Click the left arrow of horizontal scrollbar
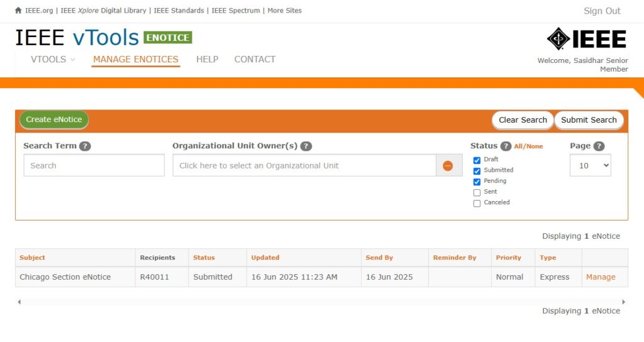Image resolution: width=644 pixels, height=342 pixels. tap(19, 302)
